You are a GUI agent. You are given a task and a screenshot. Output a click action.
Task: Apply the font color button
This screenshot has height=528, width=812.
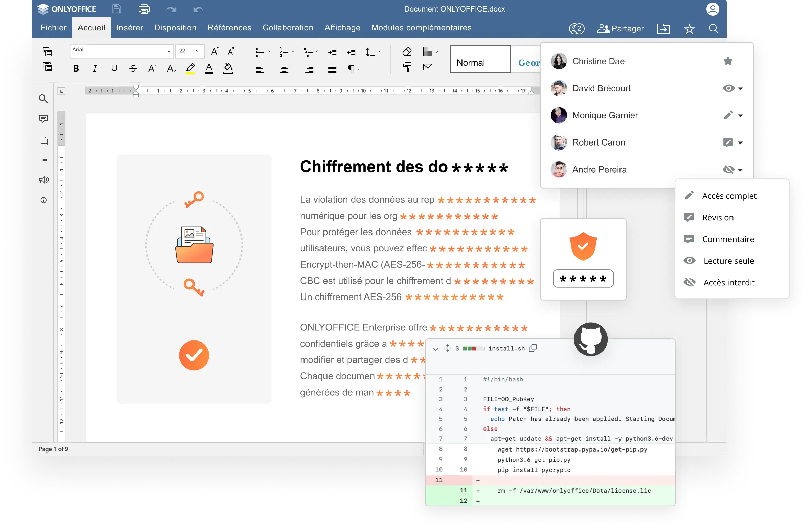point(209,69)
